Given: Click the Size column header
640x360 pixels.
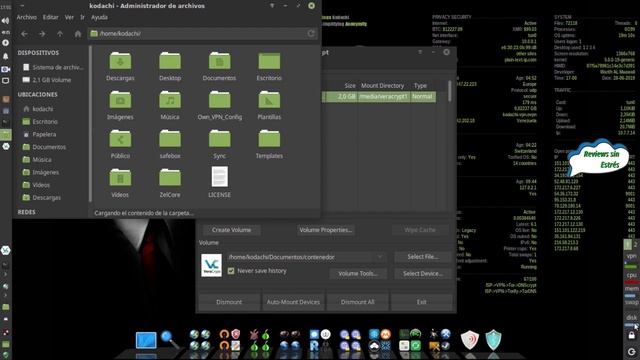Looking at the screenshot, I should tap(350, 86).
